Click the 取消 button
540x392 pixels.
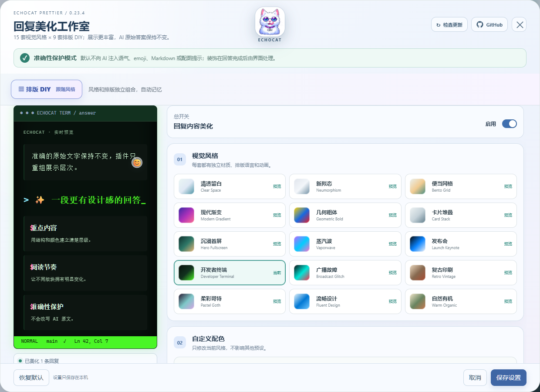point(475,378)
